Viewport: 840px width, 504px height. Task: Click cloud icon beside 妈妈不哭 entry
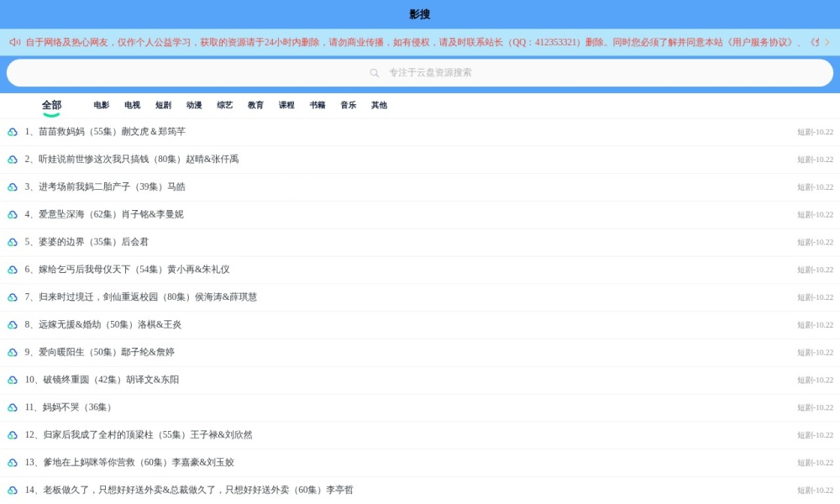point(13,408)
